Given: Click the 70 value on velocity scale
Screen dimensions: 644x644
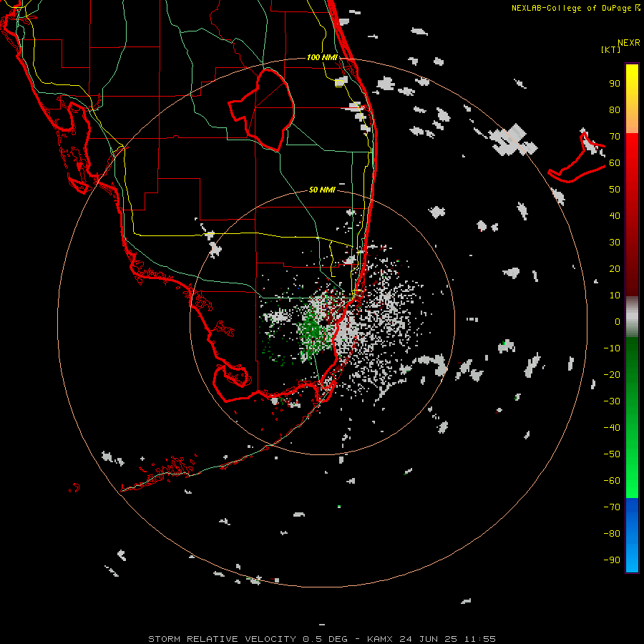Looking at the screenshot, I should pos(615,137).
